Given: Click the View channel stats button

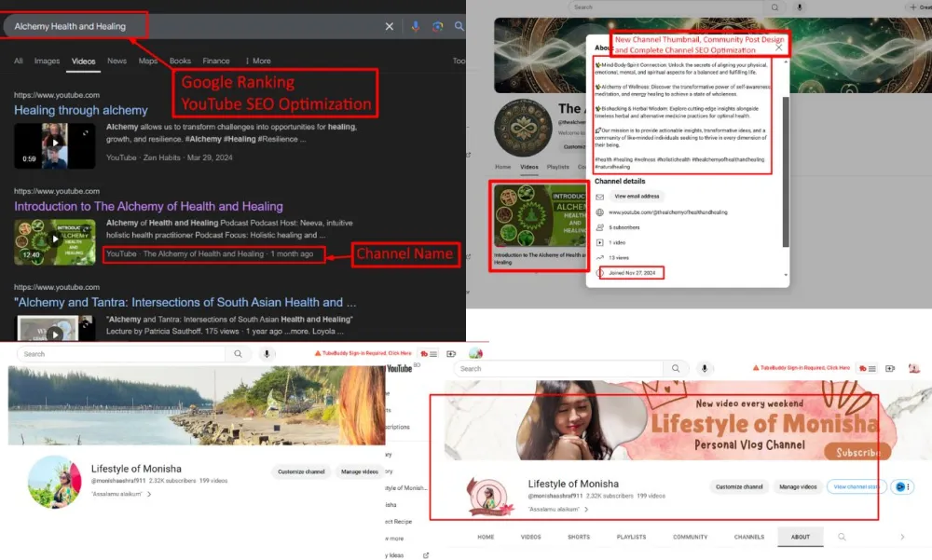Looking at the screenshot, I should (x=856, y=487).
